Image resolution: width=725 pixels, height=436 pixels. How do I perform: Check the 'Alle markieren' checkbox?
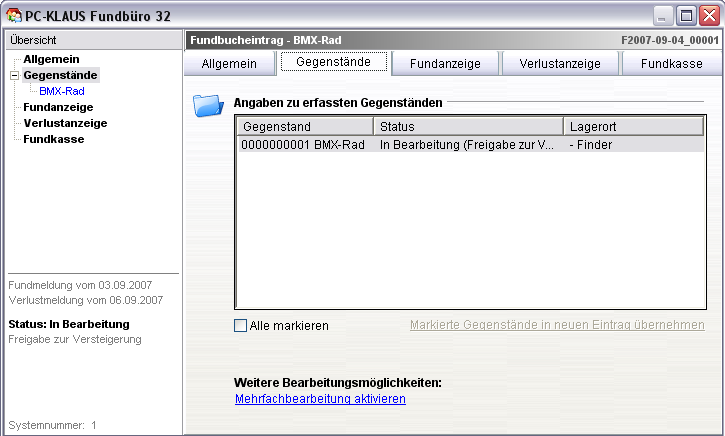point(240,325)
